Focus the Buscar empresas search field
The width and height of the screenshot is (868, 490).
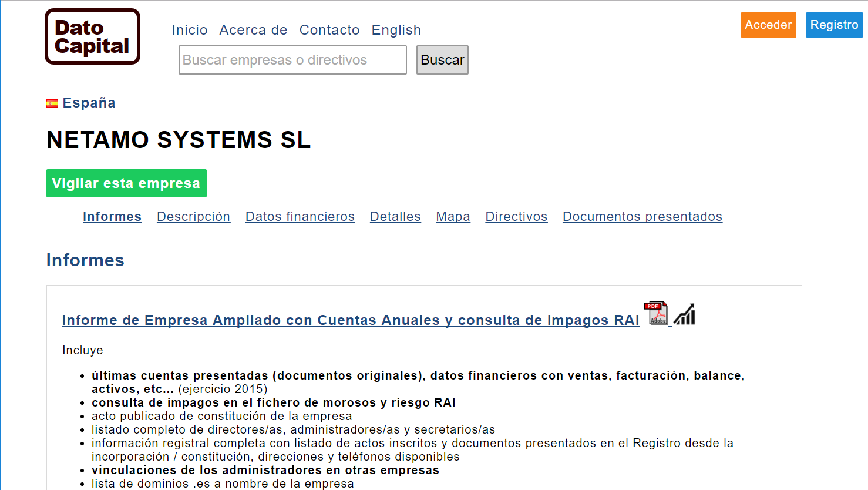pyautogui.click(x=292, y=60)
